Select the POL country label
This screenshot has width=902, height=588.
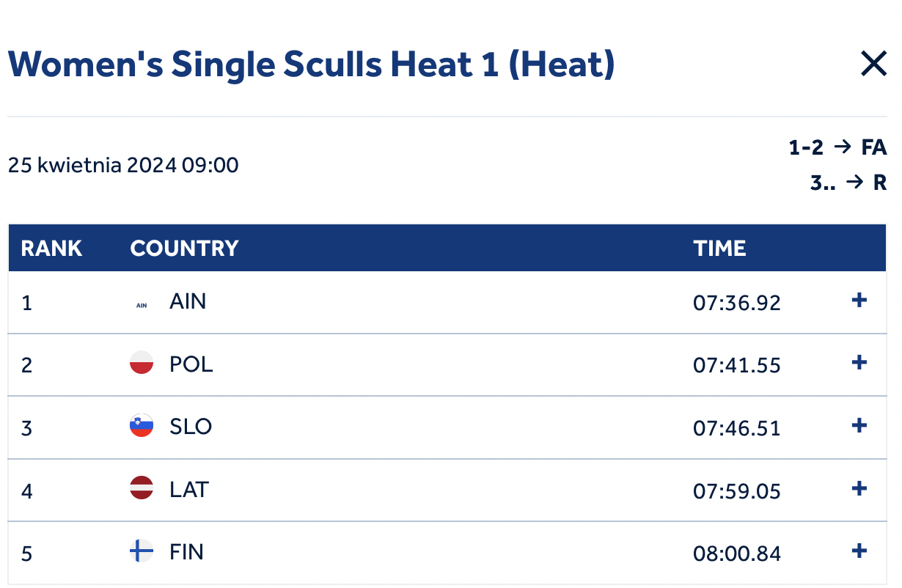click(191, 364)
